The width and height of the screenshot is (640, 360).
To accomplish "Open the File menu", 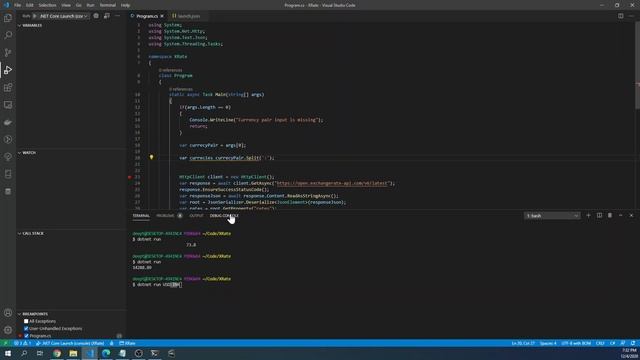I will (x=18, y=5).
